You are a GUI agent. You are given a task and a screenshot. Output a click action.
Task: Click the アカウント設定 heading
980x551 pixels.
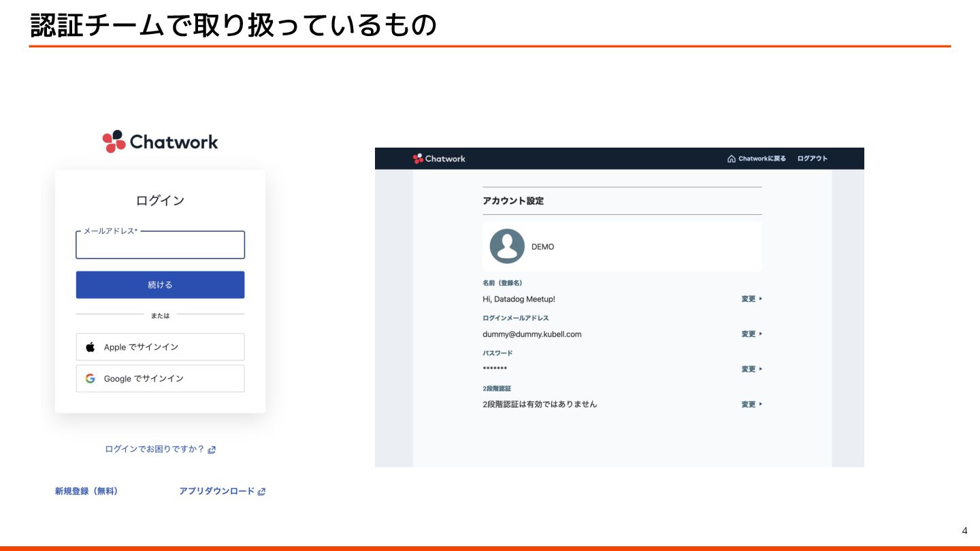513,201
